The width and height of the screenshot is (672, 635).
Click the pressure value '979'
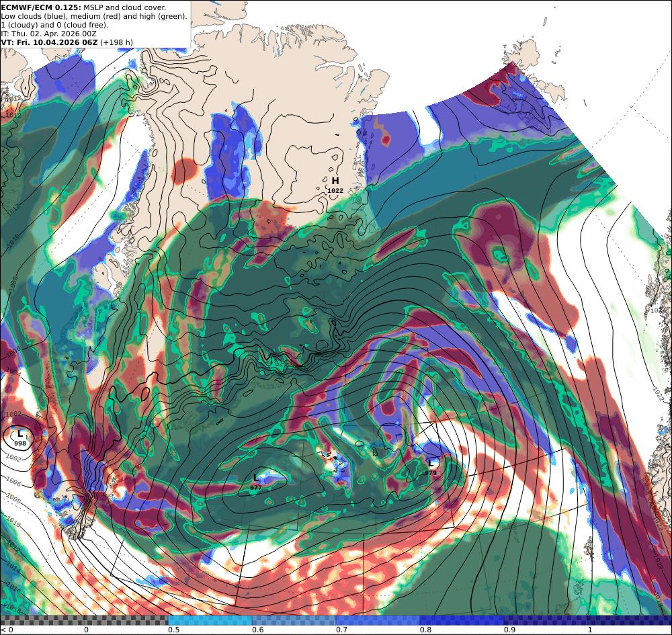click(x=431, y=473)
